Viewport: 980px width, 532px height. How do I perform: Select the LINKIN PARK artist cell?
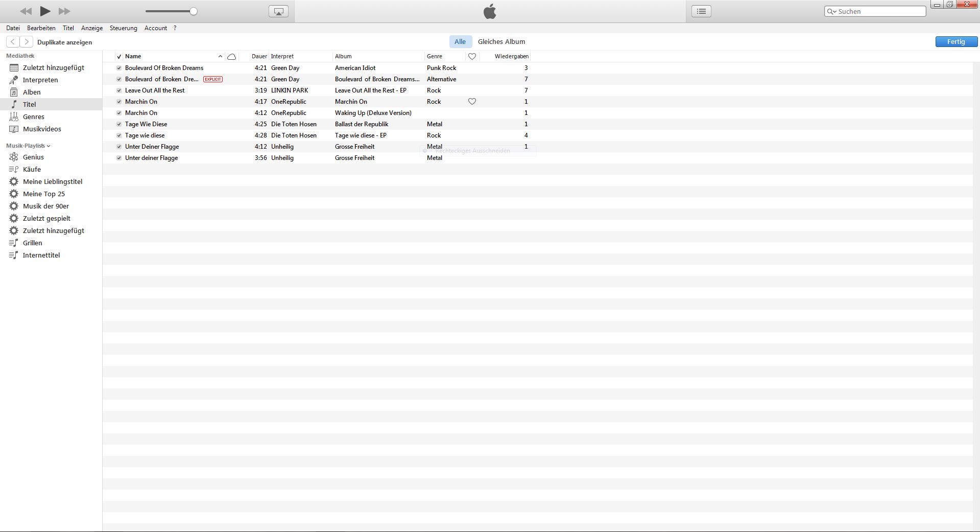(x=290, y=90)
